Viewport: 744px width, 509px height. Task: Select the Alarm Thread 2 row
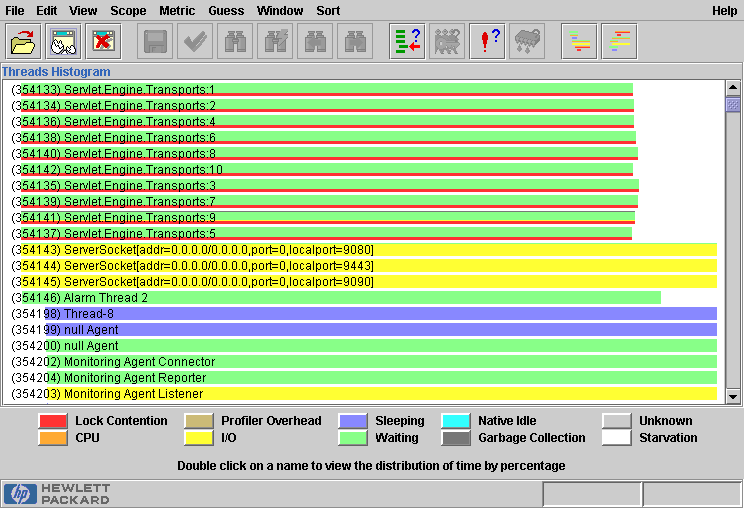coord(105,298)
